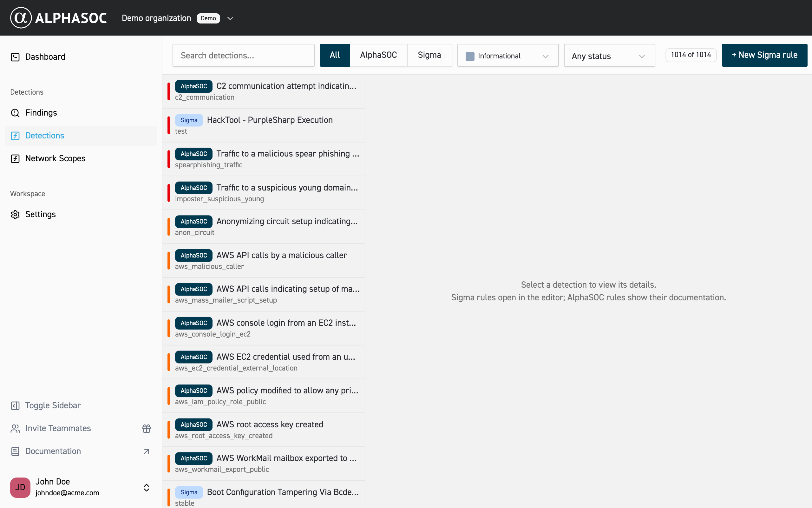Click the Findings magnifier icon
812x508 pixels.
click(x=15, y=113)
